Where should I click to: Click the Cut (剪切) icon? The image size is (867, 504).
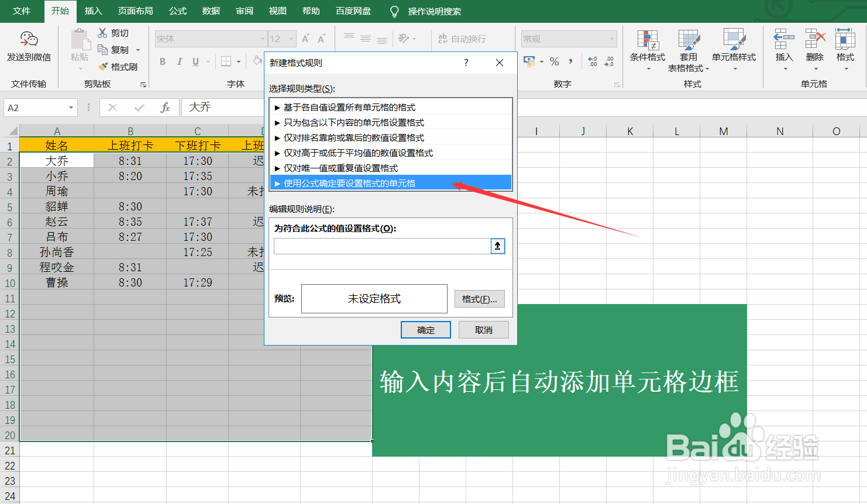102,33
